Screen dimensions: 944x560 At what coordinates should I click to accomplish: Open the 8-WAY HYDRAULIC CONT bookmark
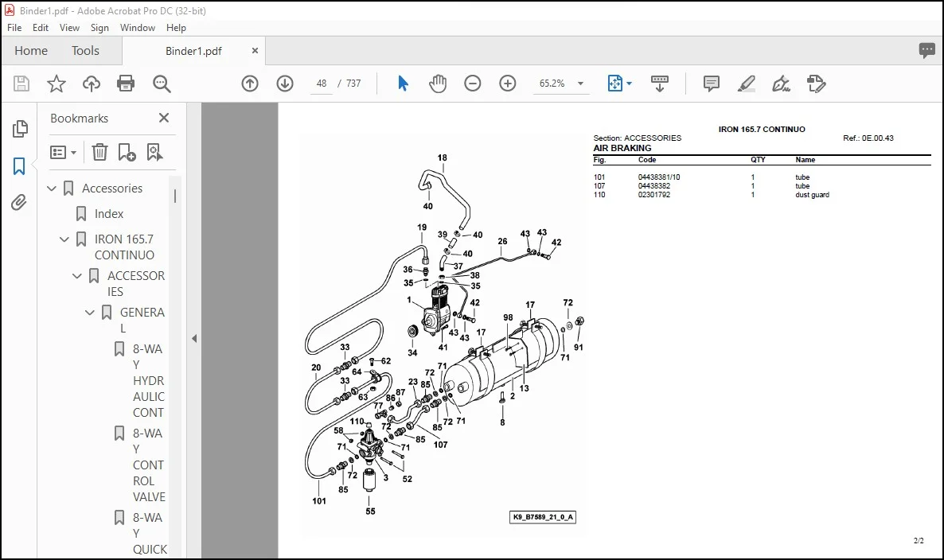(149, 381)
